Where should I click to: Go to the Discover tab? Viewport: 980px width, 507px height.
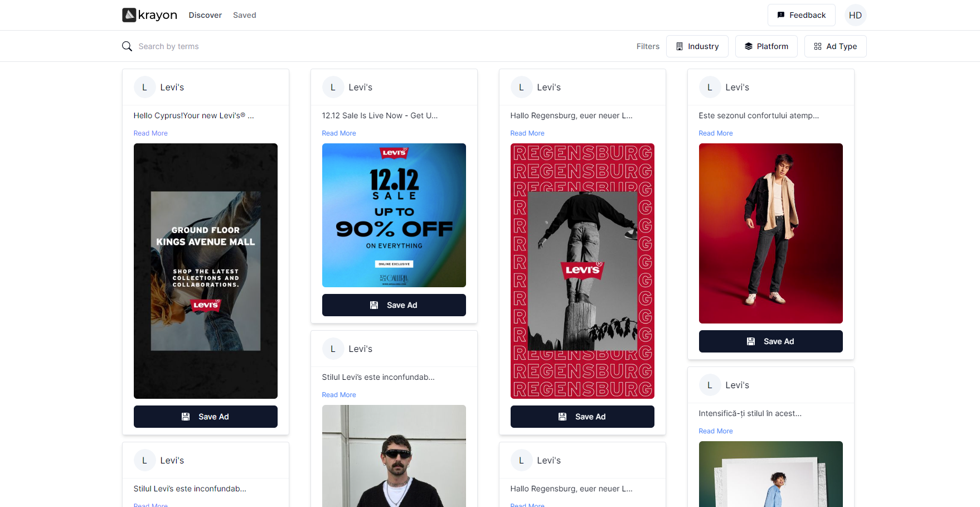[205, 15]
